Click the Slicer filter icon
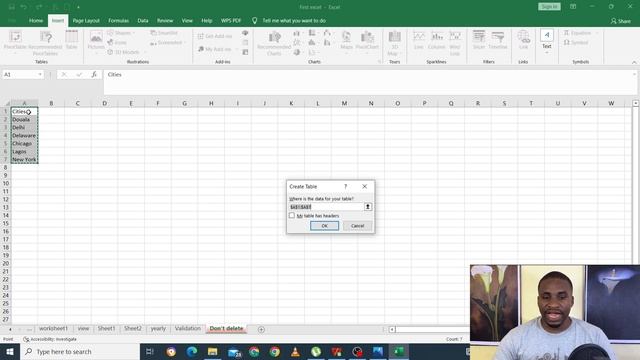640x360 pixels. (479, 40)
